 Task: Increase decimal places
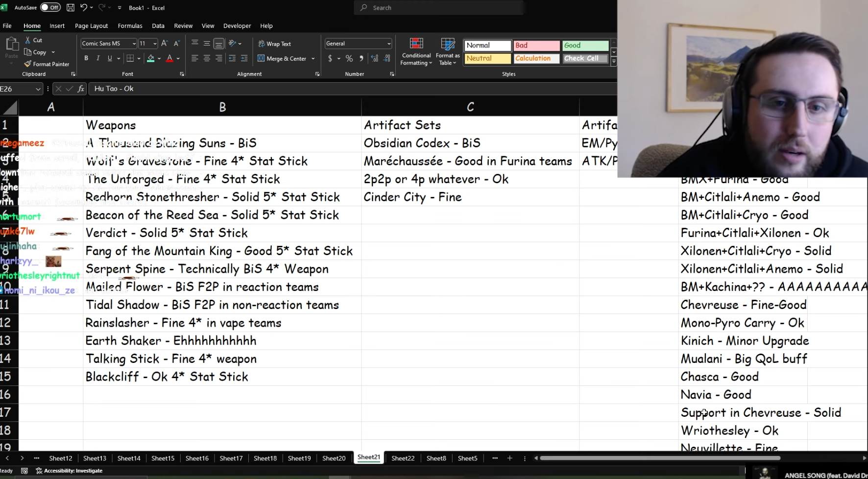[375, 58]
